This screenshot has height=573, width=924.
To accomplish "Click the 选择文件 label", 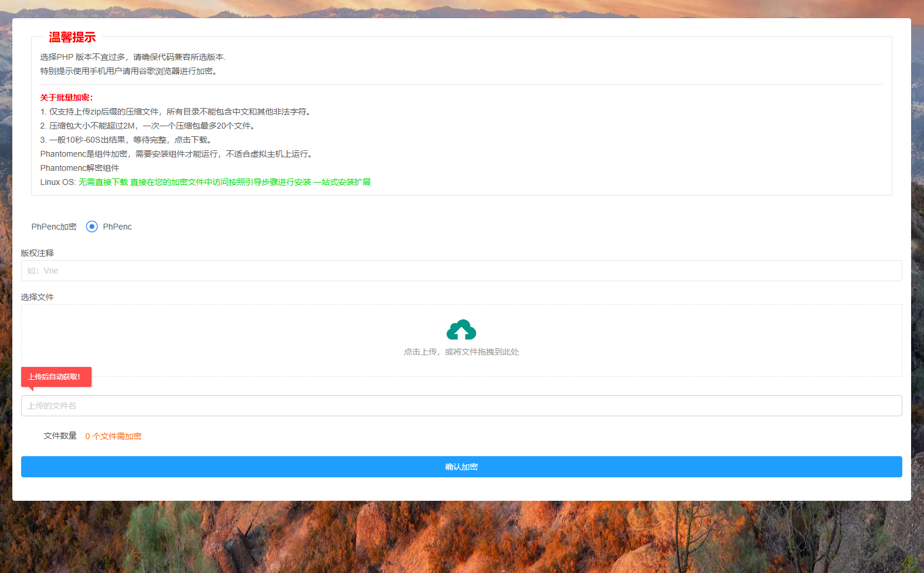I will pyautogui.click(x=38, y=297).
